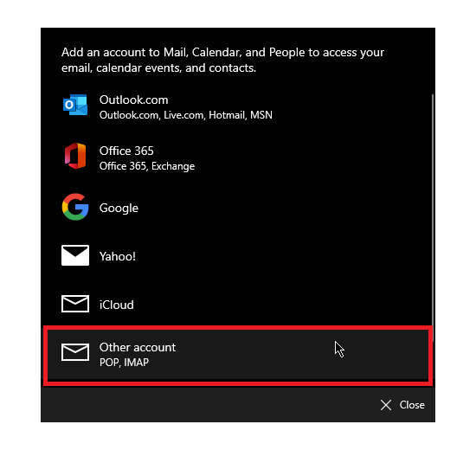Click the 'Add an account to Mail' header text
Image resolution: width=476 pixels, height=450 pixels.
tap(222, 60)
